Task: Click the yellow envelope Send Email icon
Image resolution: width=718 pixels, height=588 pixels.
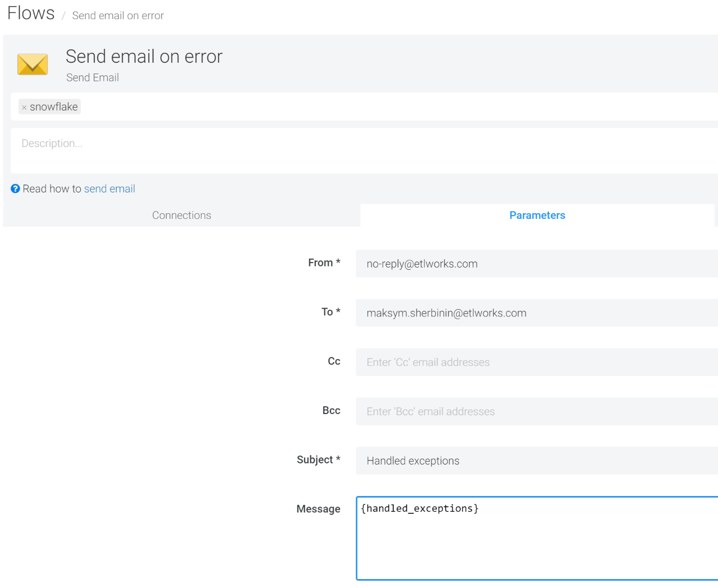Action: (x=33, y=65)
